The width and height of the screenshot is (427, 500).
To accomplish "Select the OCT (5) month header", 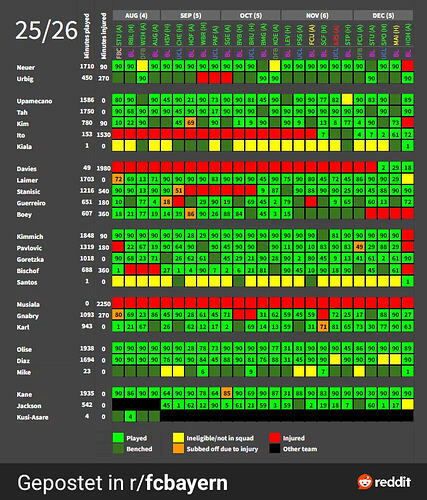I will (x=251, y=15).
